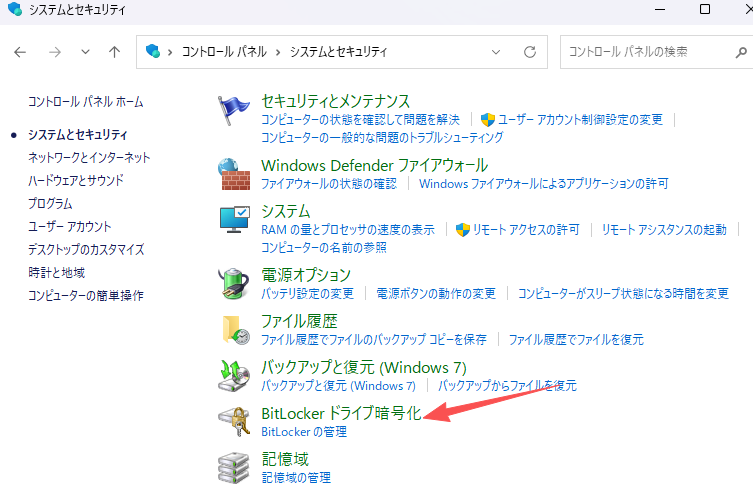Open ネットワークとインターネット category in sidebar
The image size is (753, 485).
89,158
